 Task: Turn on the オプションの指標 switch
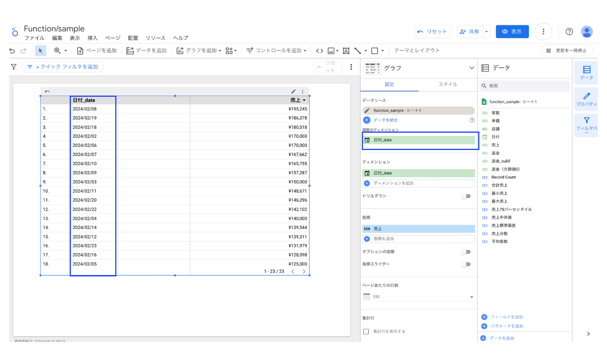coord(466,252)
